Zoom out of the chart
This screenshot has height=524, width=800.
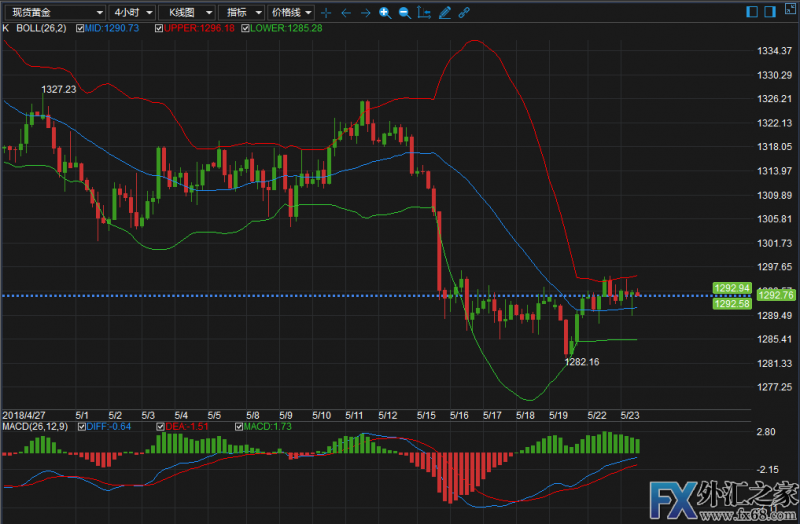tap(404, 13)
